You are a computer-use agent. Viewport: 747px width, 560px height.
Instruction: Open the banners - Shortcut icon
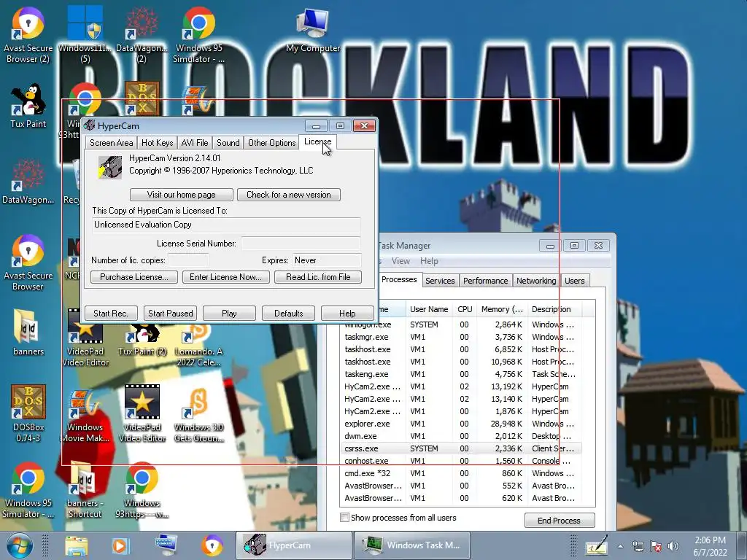[x=85, y=491]
